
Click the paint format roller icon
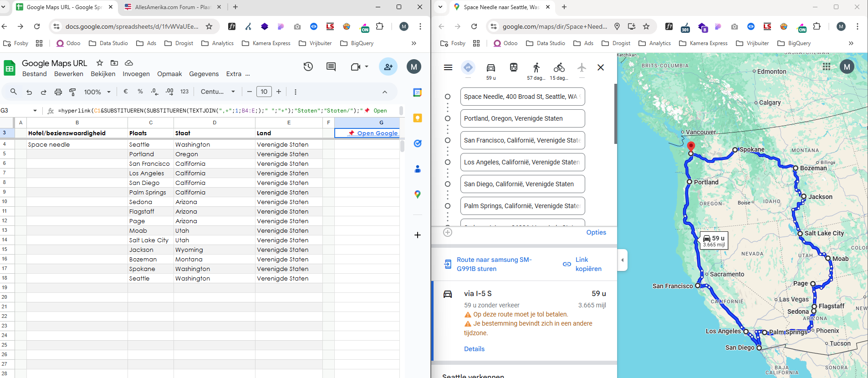click(72, 92)
